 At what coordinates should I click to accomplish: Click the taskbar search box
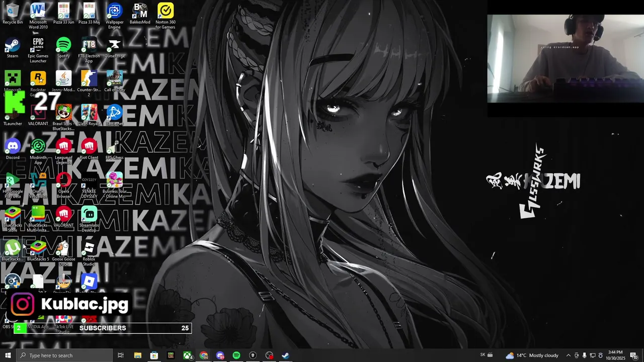tap(64, 355)
